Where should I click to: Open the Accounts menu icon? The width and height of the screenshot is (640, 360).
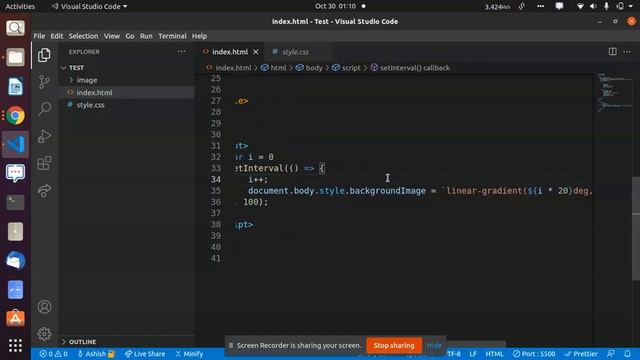[44, 307]
